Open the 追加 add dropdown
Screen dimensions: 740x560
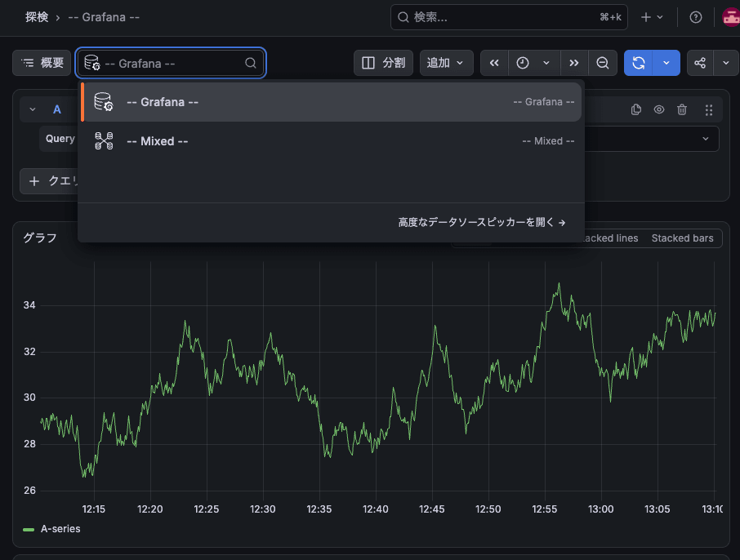[446, 63]
